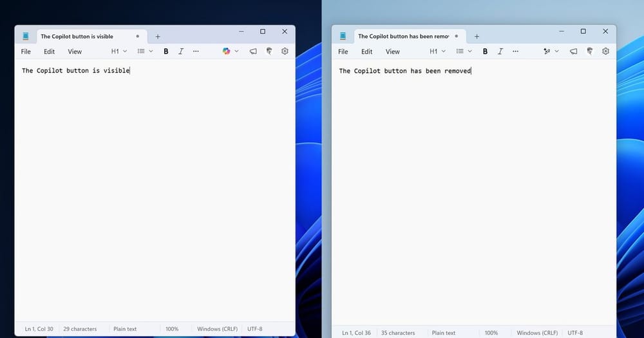Minimize the left Notepad window
Viewport: 644px width, 338px height.
(241, 32)
